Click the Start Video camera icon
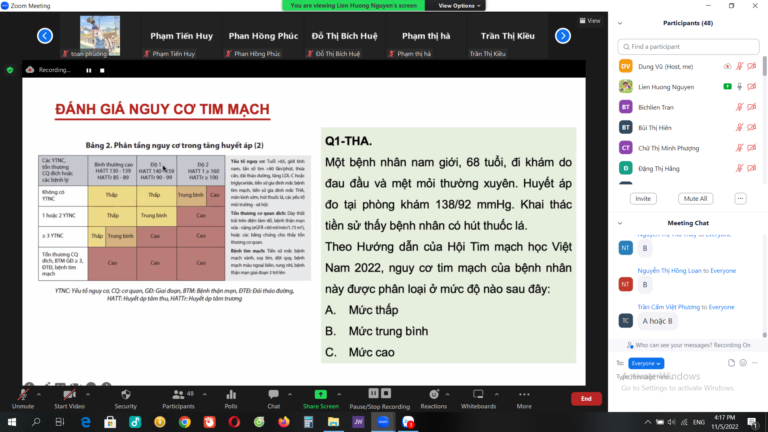 click(x=68, y=395)
